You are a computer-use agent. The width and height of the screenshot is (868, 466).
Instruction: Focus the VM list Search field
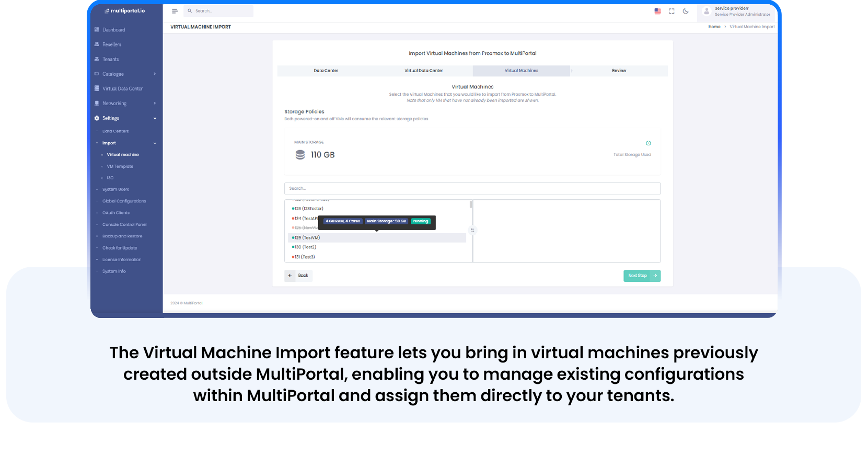[x=472, y=188]
